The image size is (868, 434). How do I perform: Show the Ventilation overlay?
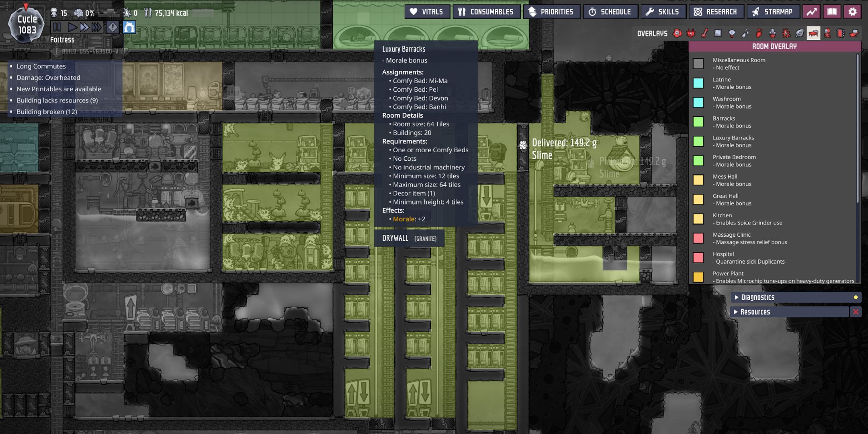759,33
